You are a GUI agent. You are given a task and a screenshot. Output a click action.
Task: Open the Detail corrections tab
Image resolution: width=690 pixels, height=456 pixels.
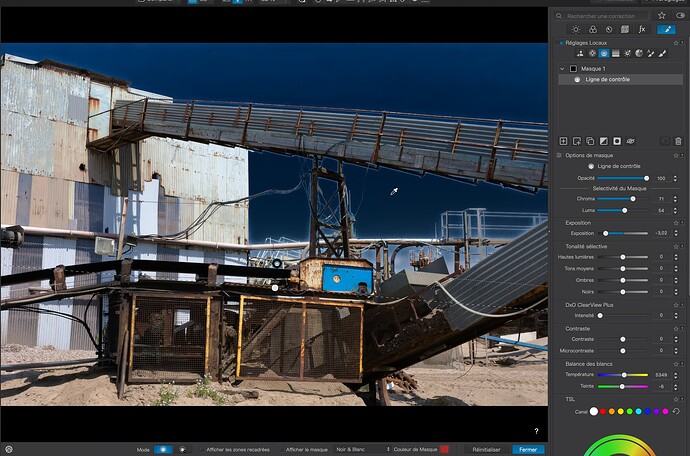[609, 29]
